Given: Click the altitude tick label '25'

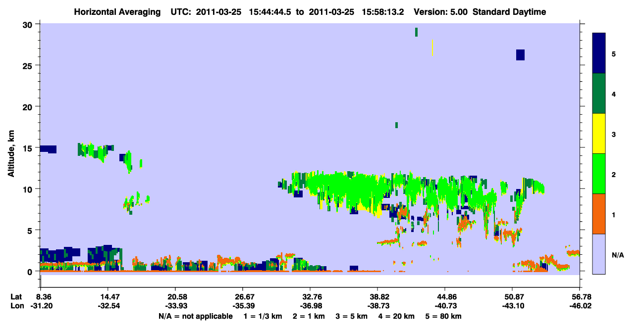Looking at the screenshot, I should [x=29, y=65].
